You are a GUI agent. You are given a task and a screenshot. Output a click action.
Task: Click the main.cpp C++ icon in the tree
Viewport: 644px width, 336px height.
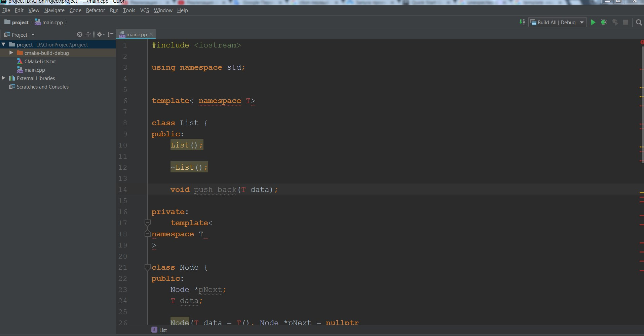pyautogui.click(x=20, y=70)
